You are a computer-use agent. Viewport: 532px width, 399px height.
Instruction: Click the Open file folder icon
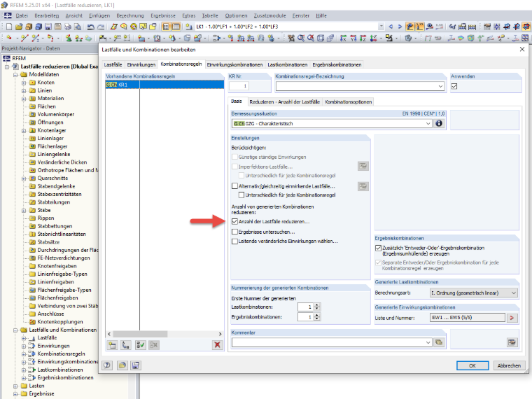point(19,27)
